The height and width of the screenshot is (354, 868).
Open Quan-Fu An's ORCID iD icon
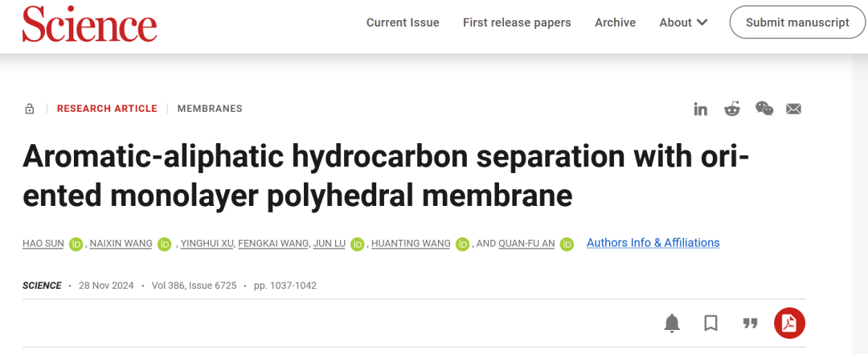567,244
